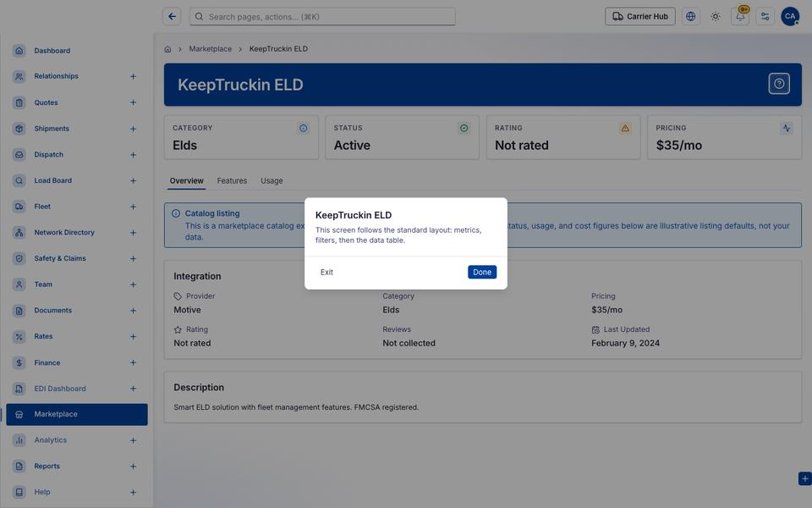Click the Status card check icon

click(464, 128)
